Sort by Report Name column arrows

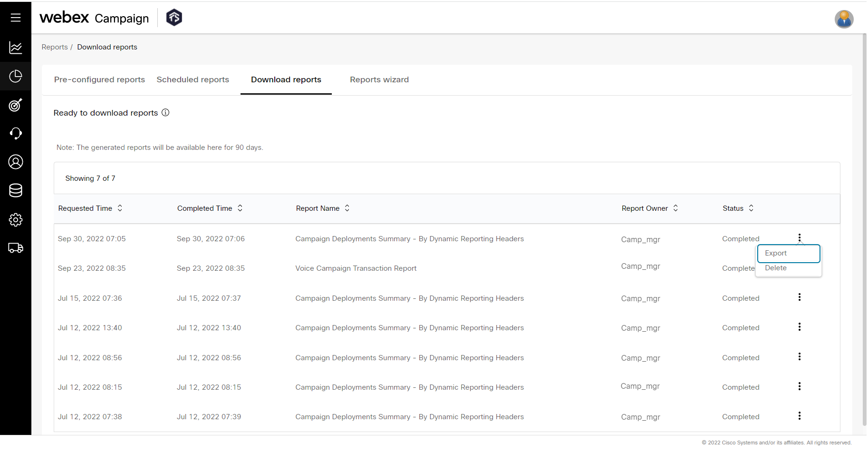click(347, 208)
